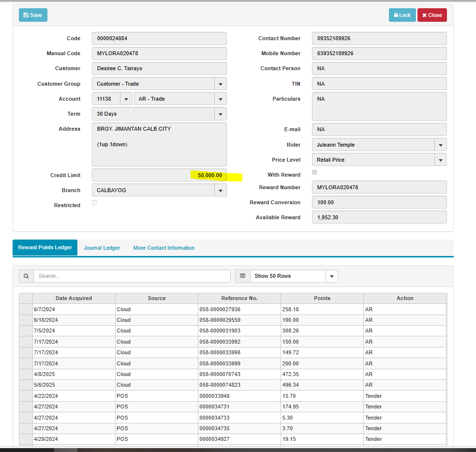Screen dimensions: 476x452
Task: Sort by the Date Acquired column header
Action: pyautogui.click(x=74, y=298)
